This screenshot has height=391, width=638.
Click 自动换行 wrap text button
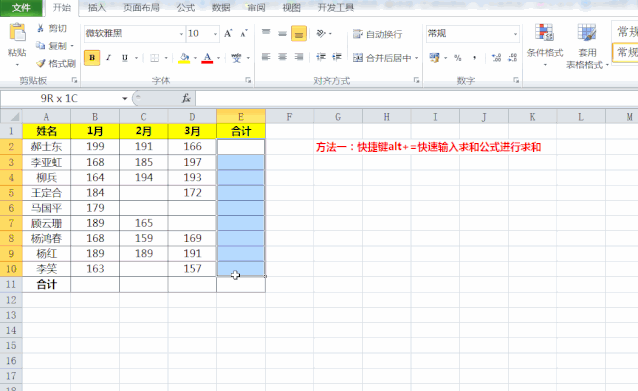coord(378,34)
